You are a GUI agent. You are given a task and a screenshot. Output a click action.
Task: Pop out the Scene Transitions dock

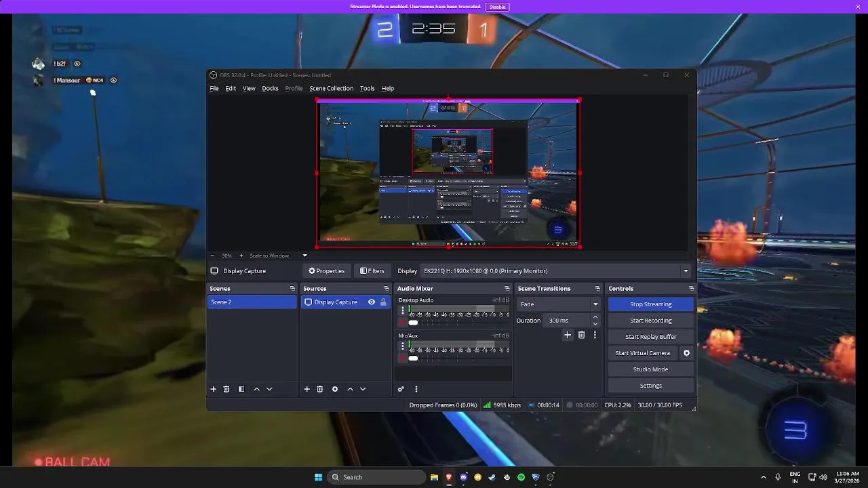pyautogui.click(x=597, y=289)
